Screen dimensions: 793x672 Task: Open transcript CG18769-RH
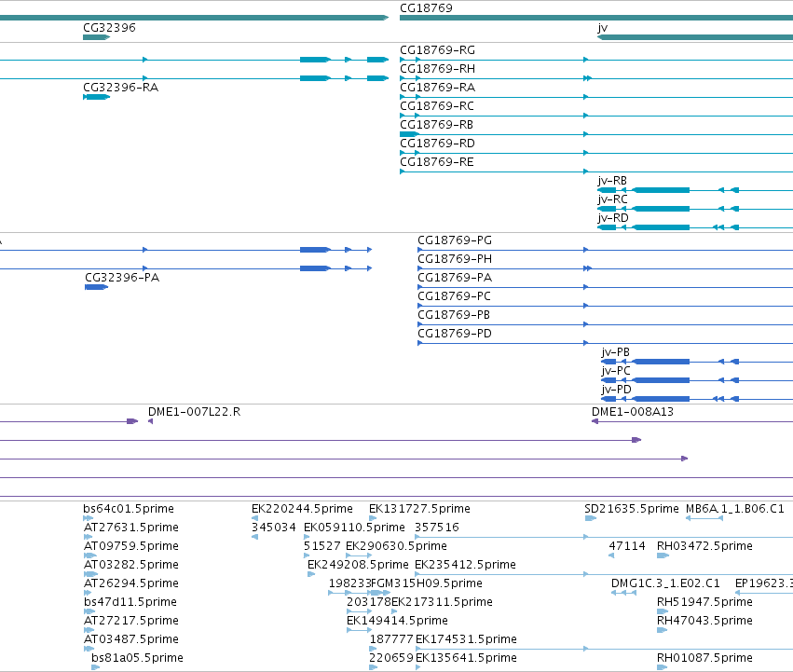(x=437, y=69)
